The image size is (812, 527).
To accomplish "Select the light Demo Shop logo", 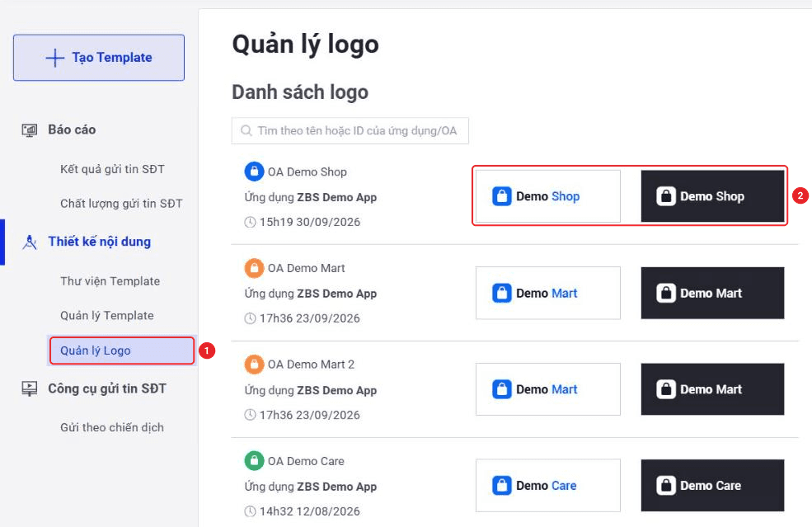I will coord(548,196).
